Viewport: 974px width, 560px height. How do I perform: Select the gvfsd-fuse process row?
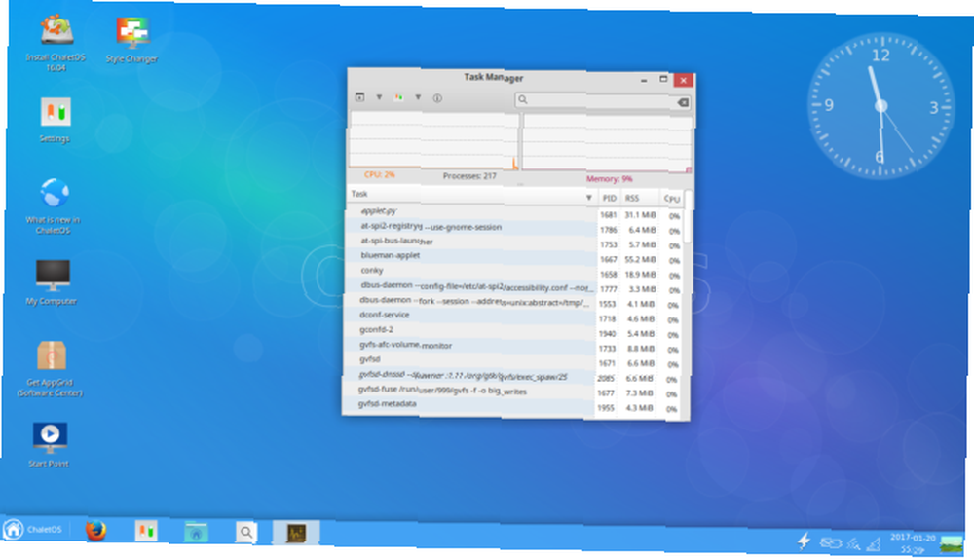click(x=511, y=392)
